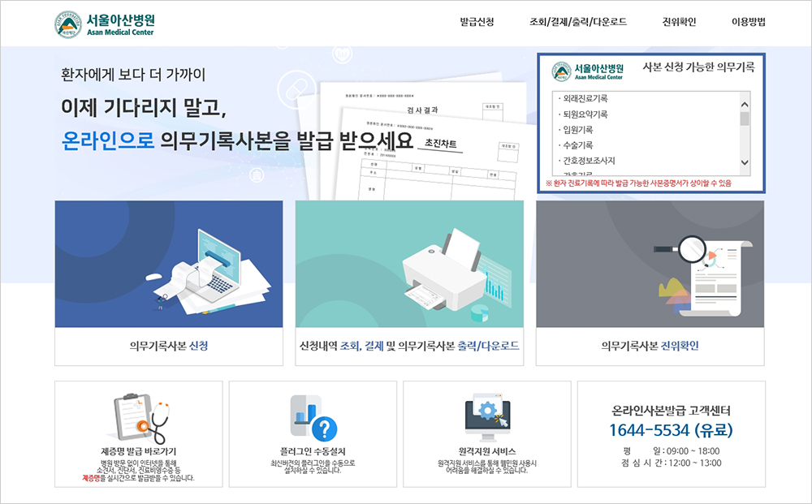This screenshot has width=812, height=504.
Task: Click the 사본 신청 가능한 의무기록 title
Action: click(698, 67)
